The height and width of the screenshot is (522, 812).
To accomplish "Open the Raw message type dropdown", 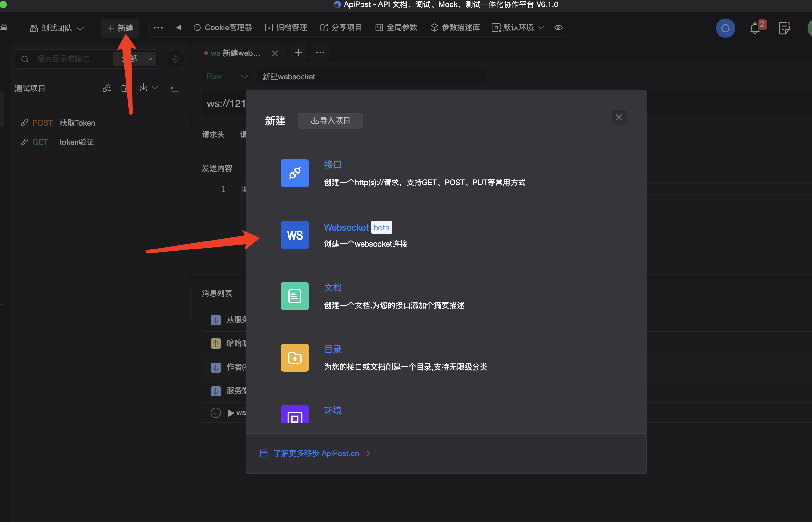I will point(227,76).
